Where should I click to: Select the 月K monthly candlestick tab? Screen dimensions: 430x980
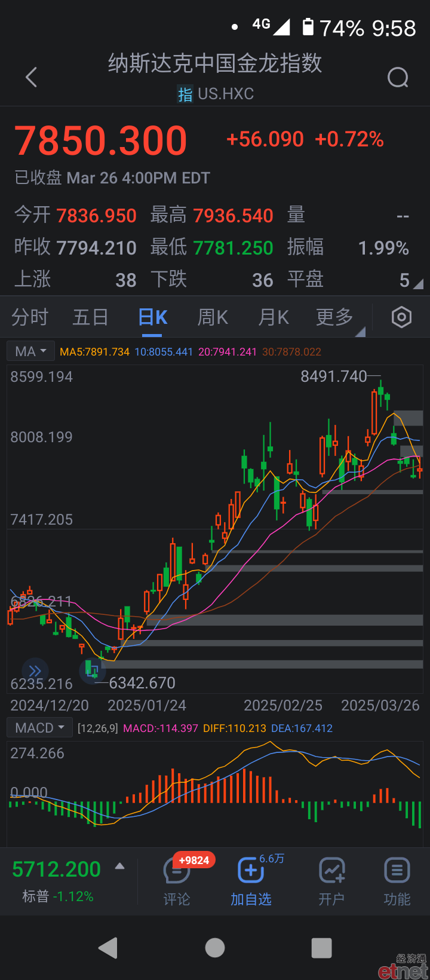click(274, 317)
